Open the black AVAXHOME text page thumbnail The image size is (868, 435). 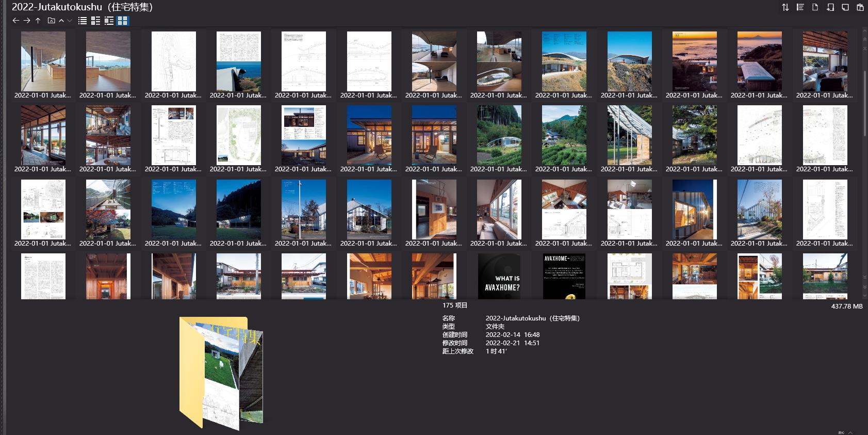point(564,276)
